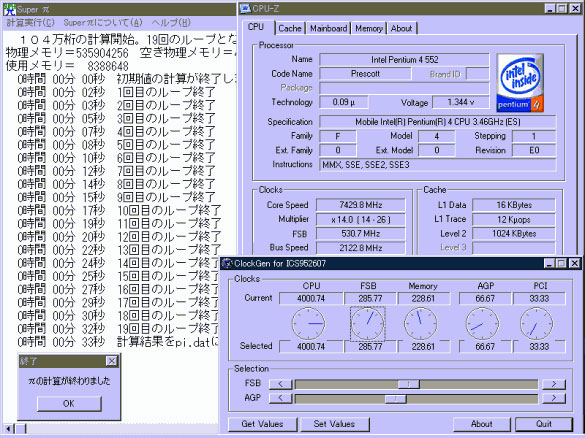
Task: Click the Current Memory value 228.61
Action: [x=423, y=298]
